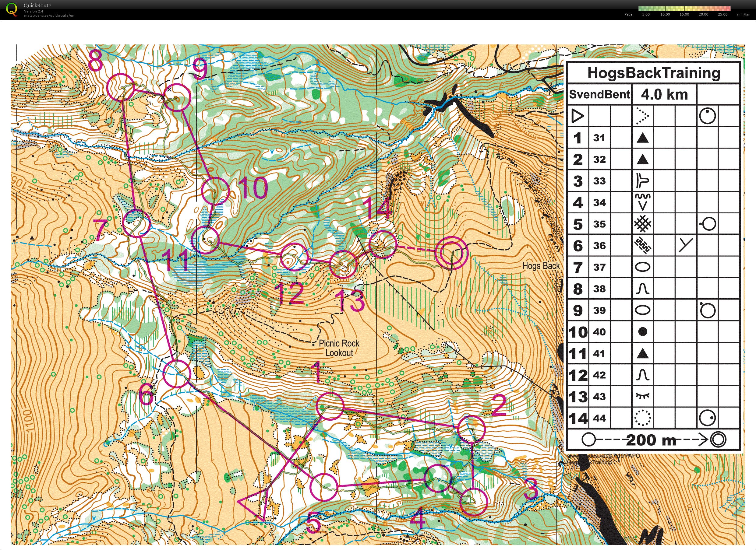Click control circle 8 on the map

click(x=121, y=87)
